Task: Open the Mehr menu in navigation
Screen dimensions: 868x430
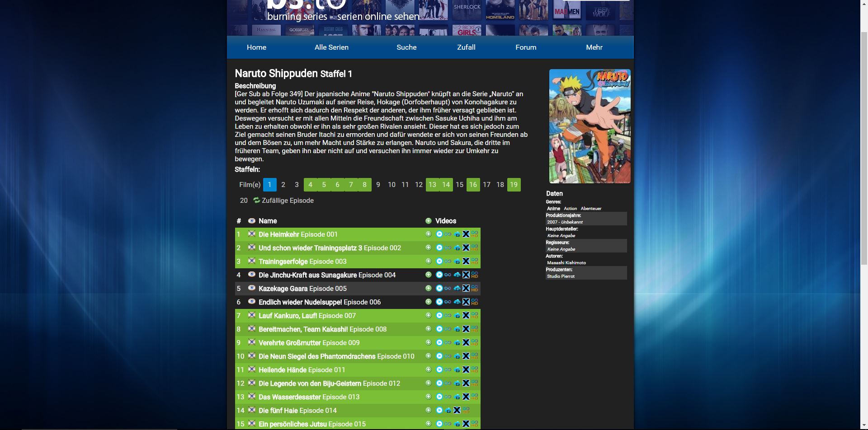Action: (594, 47)
